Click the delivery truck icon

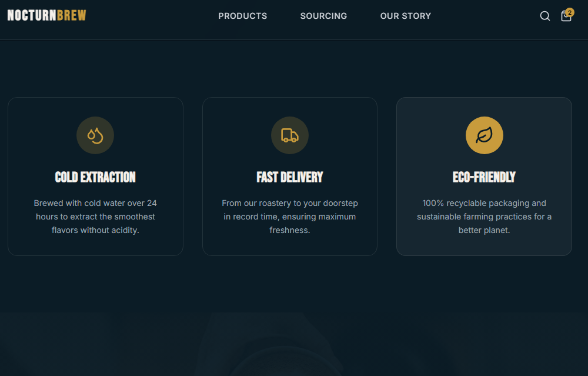[290, 135]
